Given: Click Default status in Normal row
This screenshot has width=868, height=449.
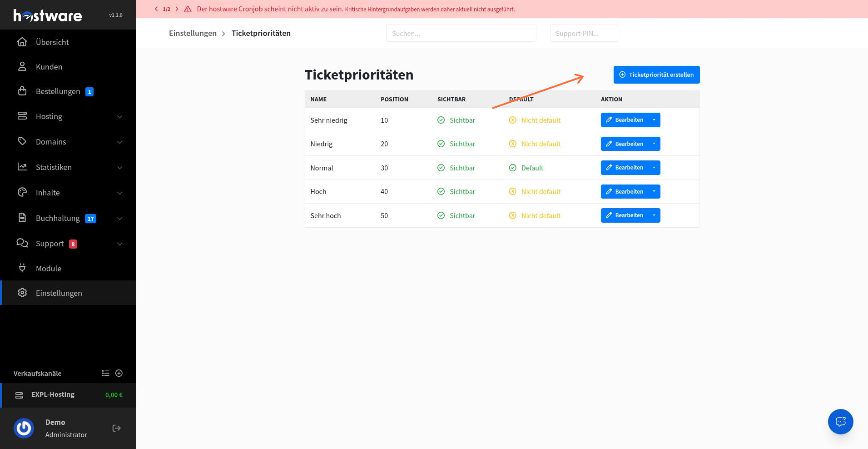Looking at the screenshot, I should point(526,168).
